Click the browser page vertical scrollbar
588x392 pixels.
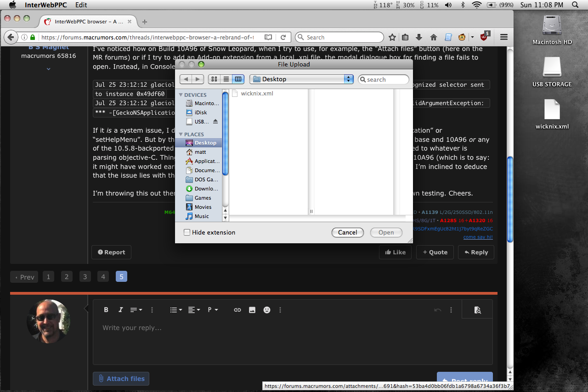pos(510,200)
